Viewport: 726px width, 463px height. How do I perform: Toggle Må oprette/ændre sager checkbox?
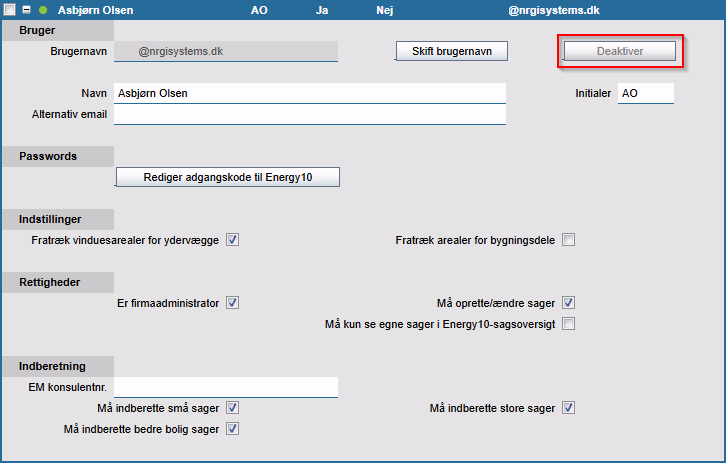[x=568, y=303]
